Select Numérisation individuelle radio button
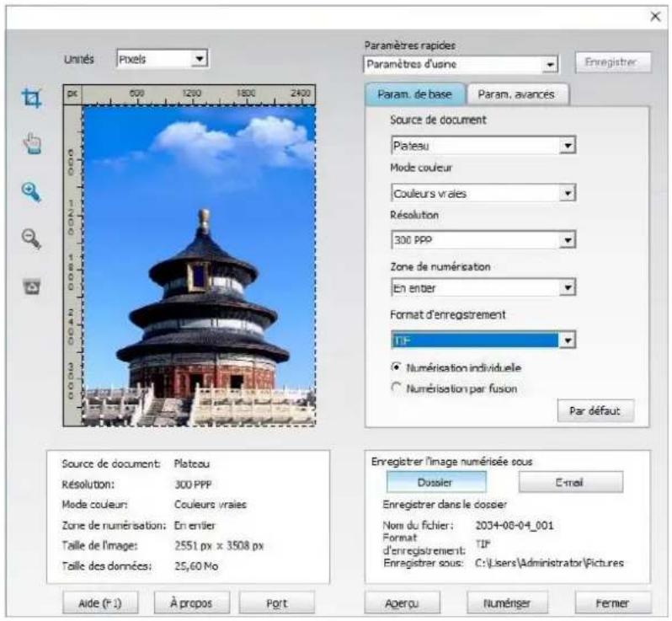 point(397,367)
